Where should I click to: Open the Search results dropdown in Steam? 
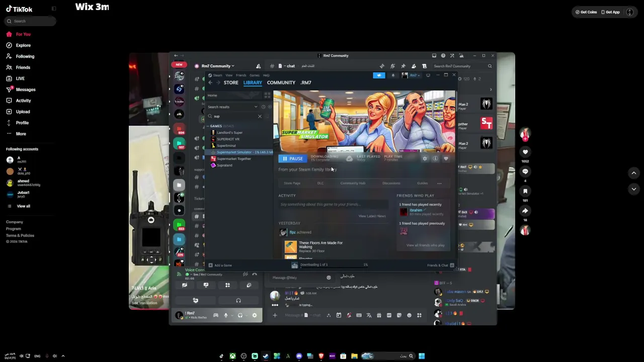pyautogui.click(x=233, y=107)
